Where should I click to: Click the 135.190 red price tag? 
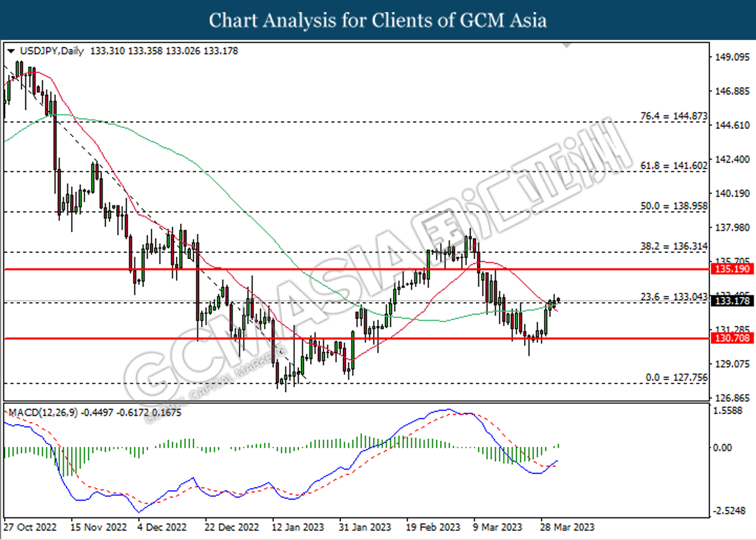click(x=732, y=269)
